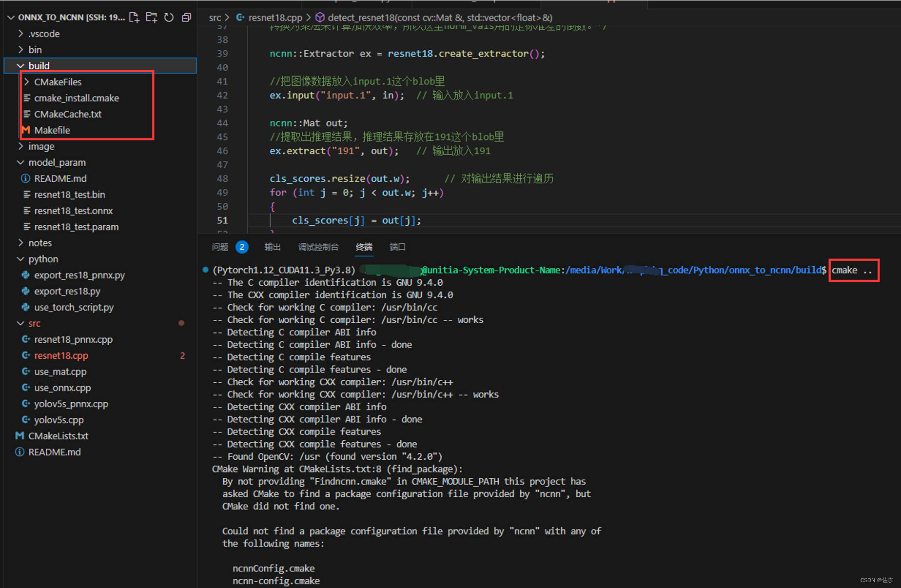Open use_torch_script.py
This screenshot has height=588, width=901.
[x=74, y=307]
